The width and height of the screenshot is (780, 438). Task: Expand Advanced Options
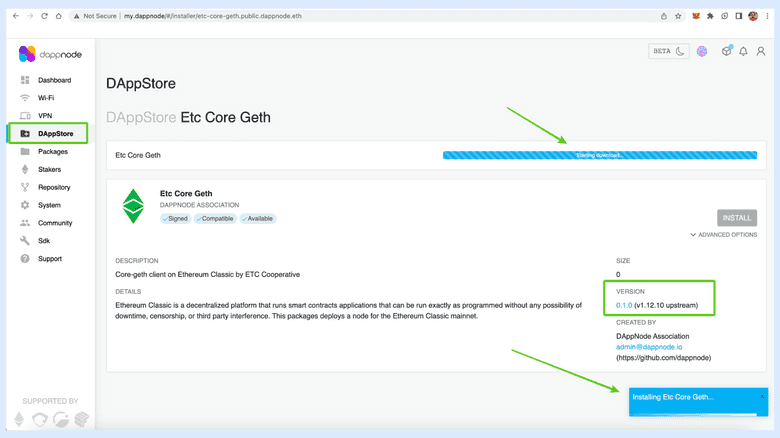(723, 235)
